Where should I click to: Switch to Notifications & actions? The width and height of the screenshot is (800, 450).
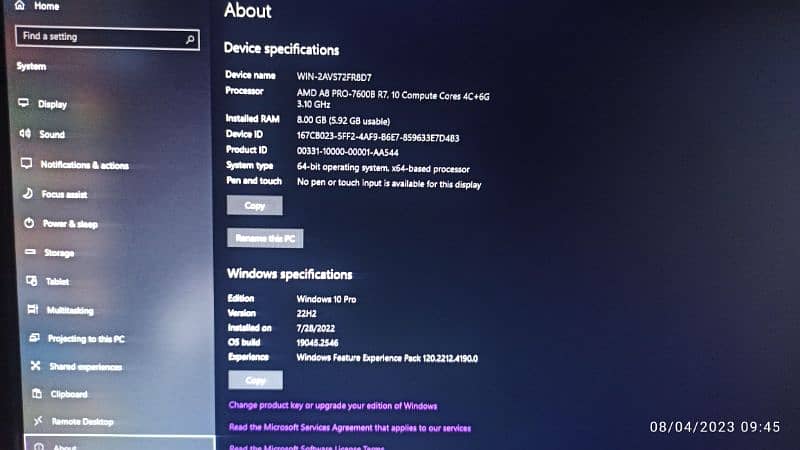[x=85, y=165]
